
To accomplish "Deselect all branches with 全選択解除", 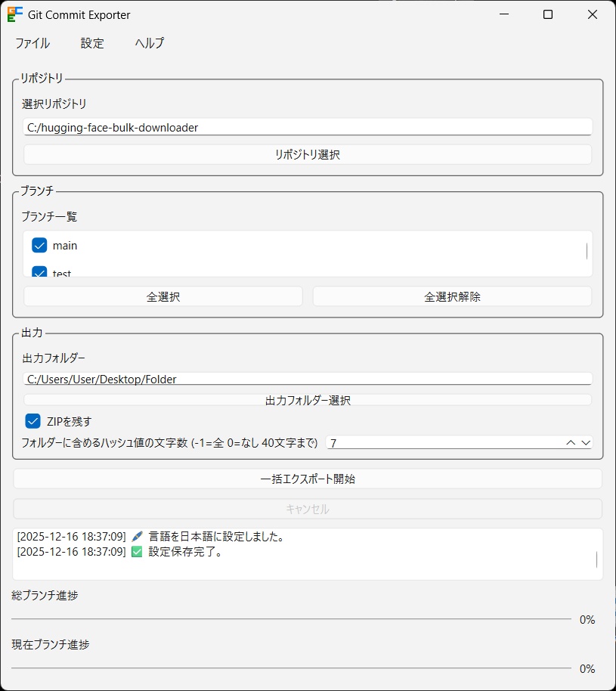I will tap(452, 296).
